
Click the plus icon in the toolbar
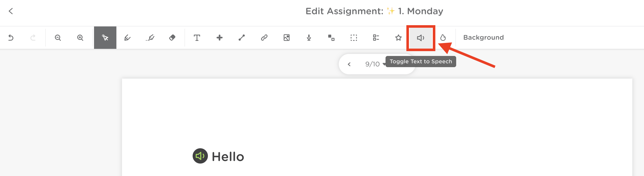coord(219,38)
